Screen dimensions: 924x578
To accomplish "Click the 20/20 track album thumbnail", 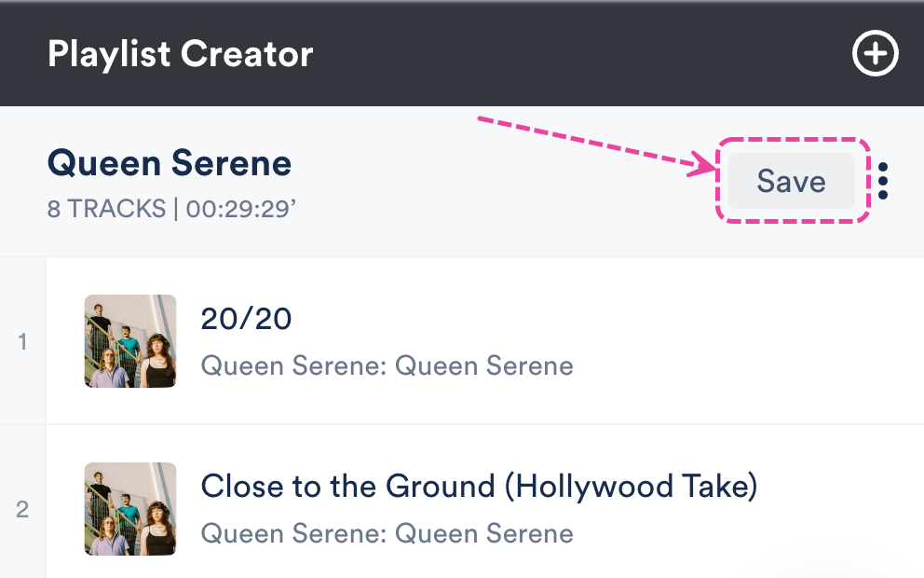I will pyautogui.click(x=130, y=341).
